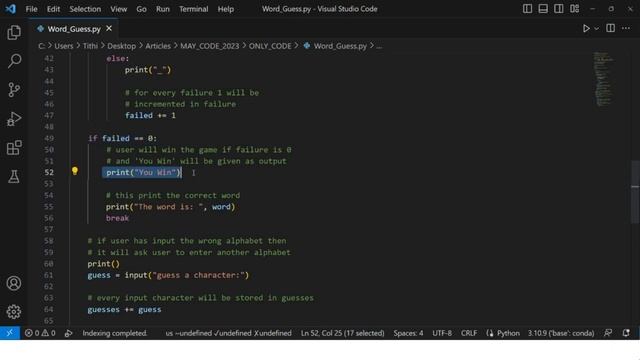Open the errors and warnings status item
Screen dimensions: 640x360
pos(40,333)
